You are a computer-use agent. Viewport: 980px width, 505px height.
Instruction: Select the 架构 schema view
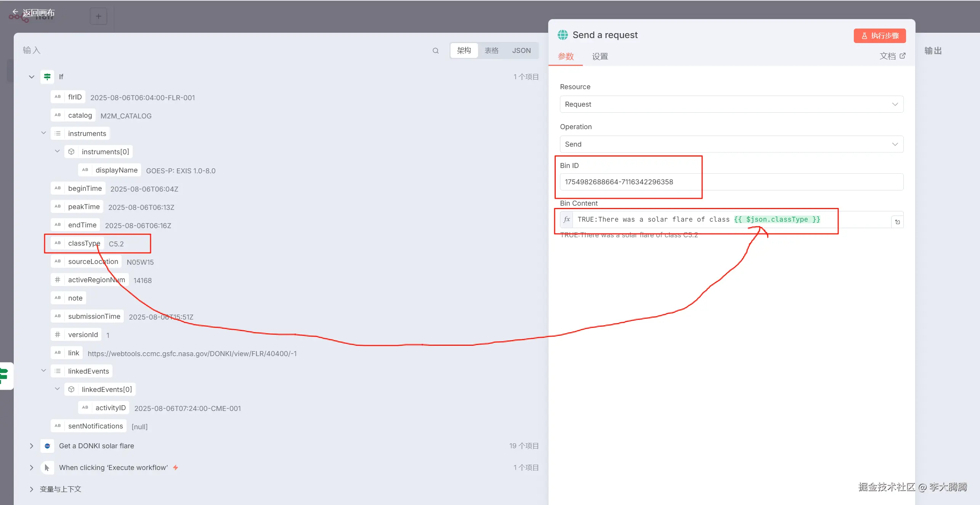464,51
